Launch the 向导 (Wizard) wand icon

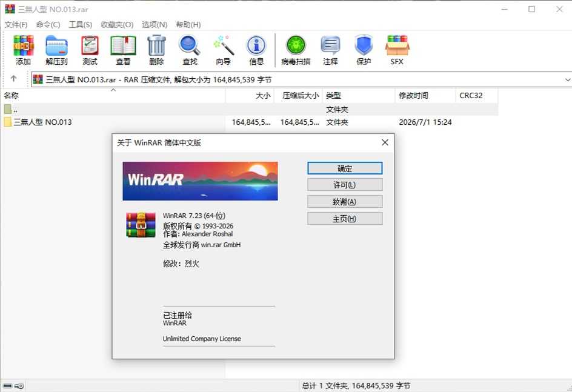223,45
